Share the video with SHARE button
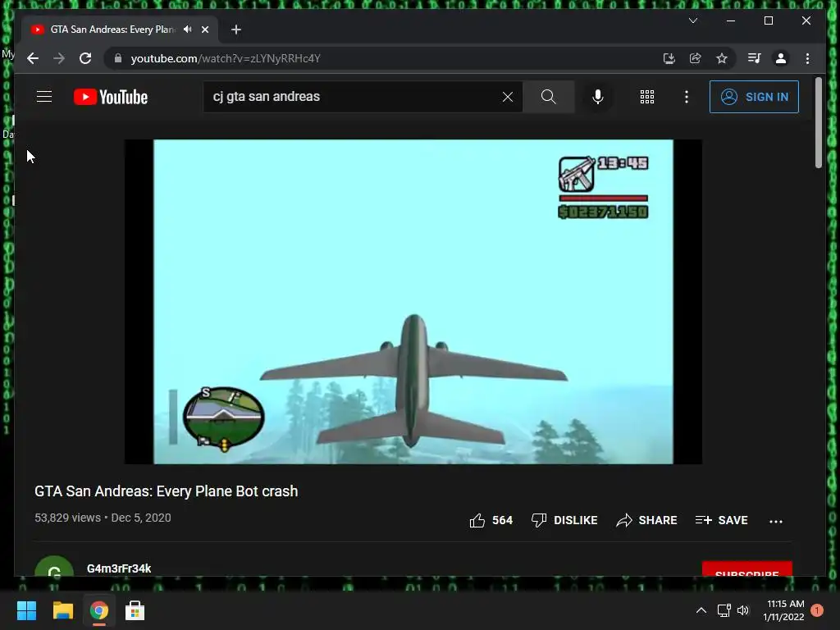The width and height of the screenshot is (840, 630). tap(646, 520)
